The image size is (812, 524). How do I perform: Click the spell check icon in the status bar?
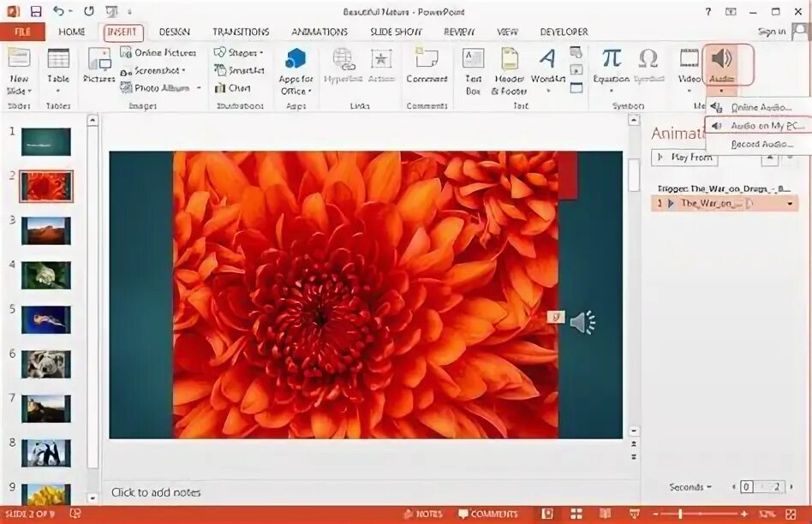pos(75,514)
